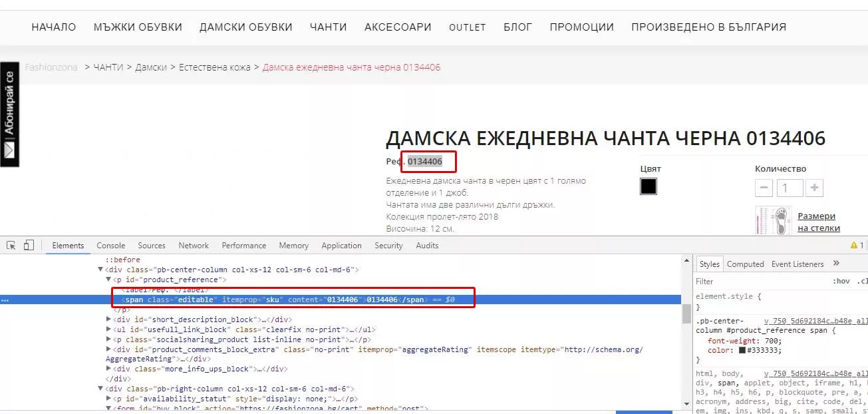Open the ЧАНТИ menu item
868x414 pixels.
329,27
